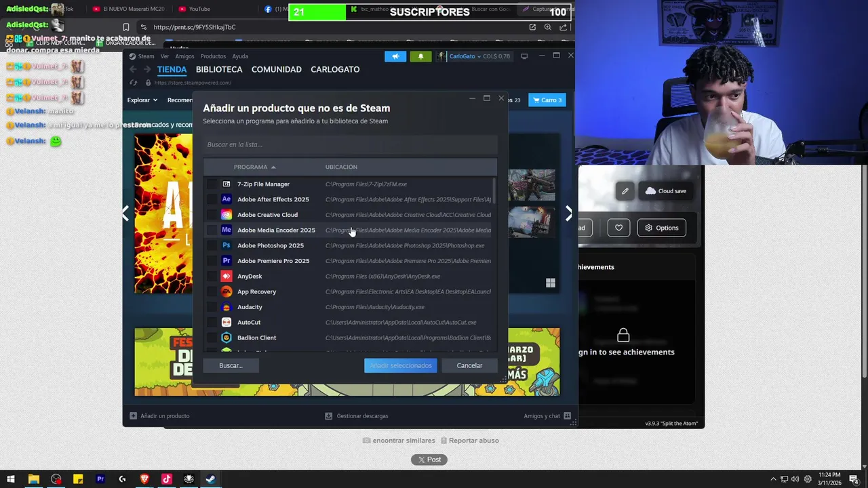Advance the store carousel with right arrow
Viewport: 868px width, 488px height.
click(x=568, y=213)
